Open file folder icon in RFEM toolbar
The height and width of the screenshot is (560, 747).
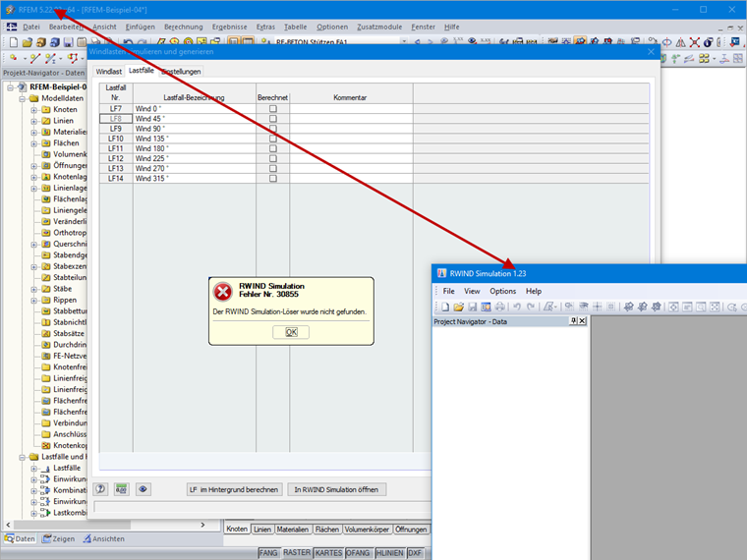pos(28,42)
